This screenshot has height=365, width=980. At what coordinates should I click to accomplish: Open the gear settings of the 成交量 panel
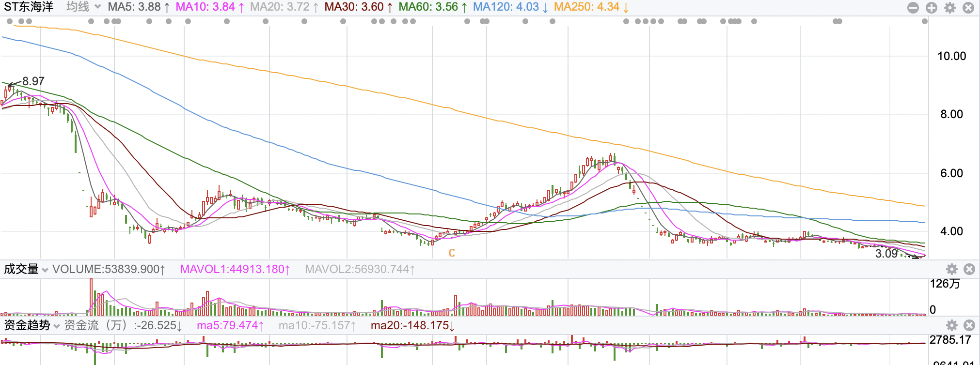(x=952, y=269)
